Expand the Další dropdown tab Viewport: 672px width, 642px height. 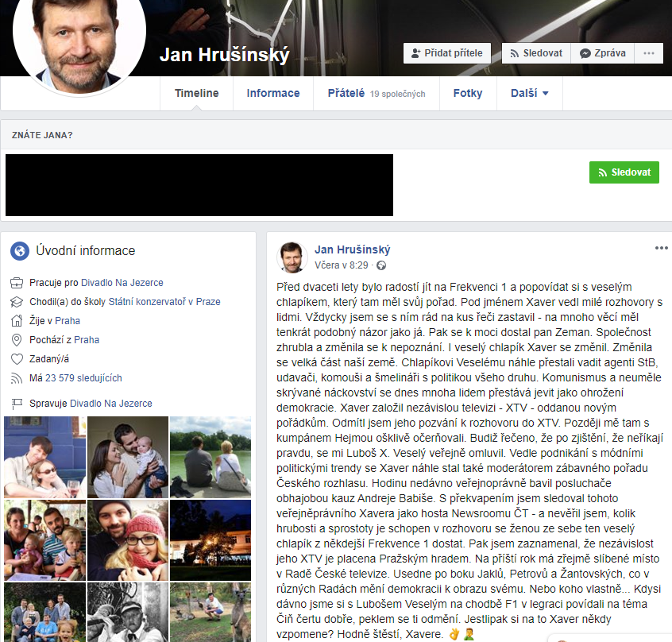click(x=529, y=93)
